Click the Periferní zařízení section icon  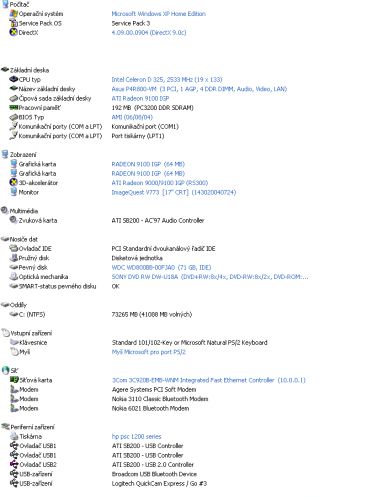[x=5, y=427]
